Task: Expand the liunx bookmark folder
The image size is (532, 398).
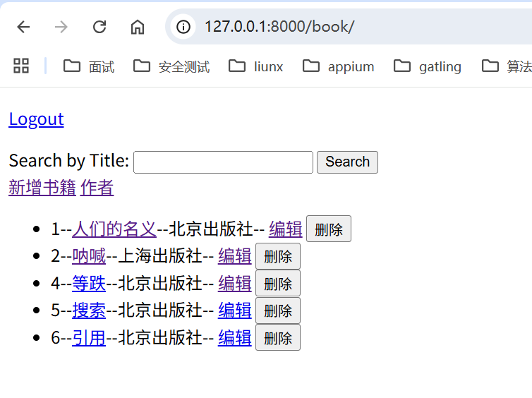Action: 256,66
